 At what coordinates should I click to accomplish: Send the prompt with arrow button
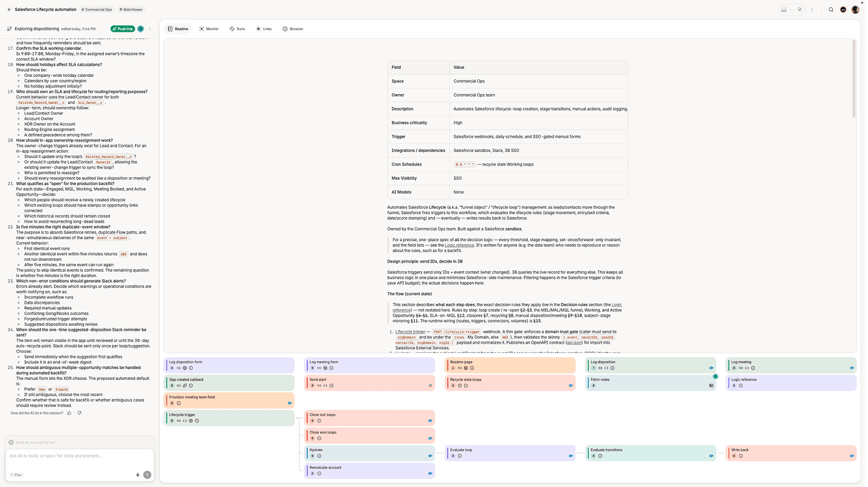(147, 475)
